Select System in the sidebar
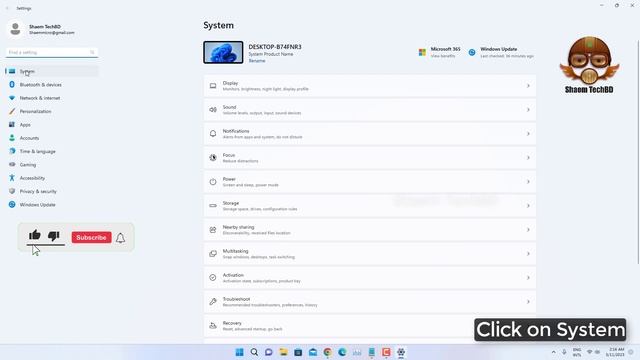 click(52, 71)
